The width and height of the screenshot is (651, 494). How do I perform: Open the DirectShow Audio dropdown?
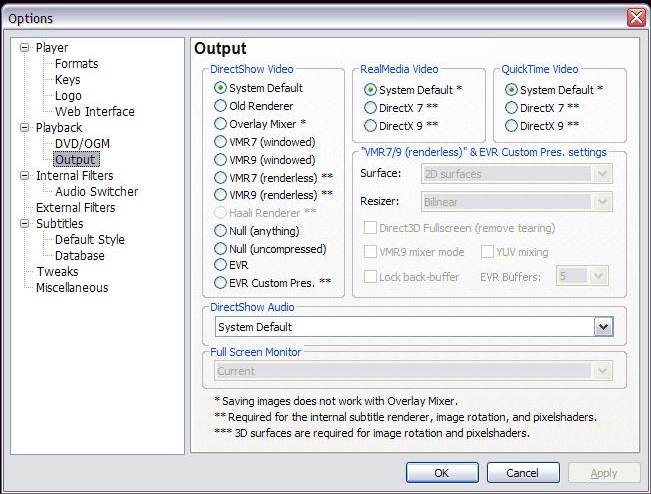(x=414, y=327)
